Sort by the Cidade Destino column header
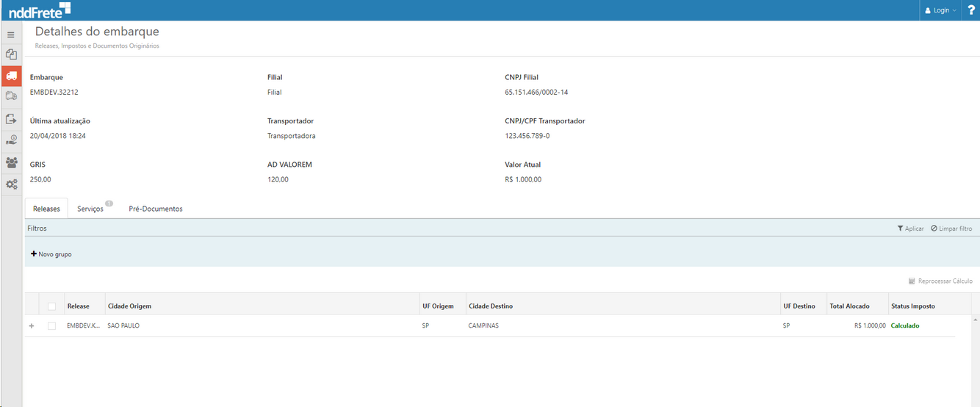980x407 pixels. click(491, 306)
